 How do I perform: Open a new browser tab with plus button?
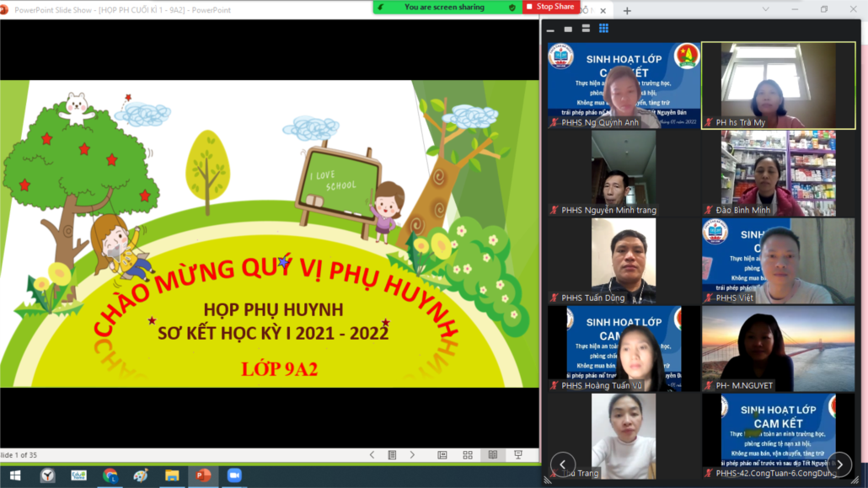click(x=627, y=11)
